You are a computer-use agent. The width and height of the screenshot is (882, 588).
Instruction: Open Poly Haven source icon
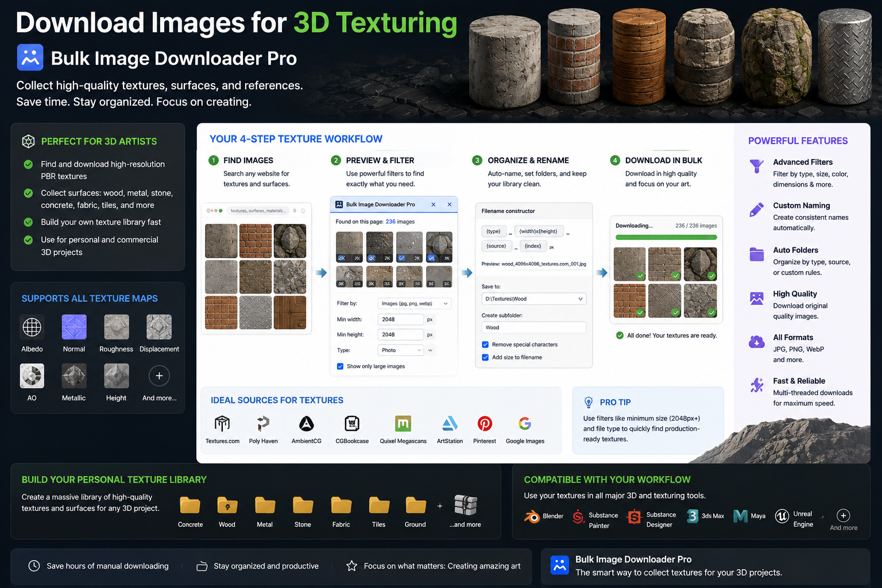point(263,424)
